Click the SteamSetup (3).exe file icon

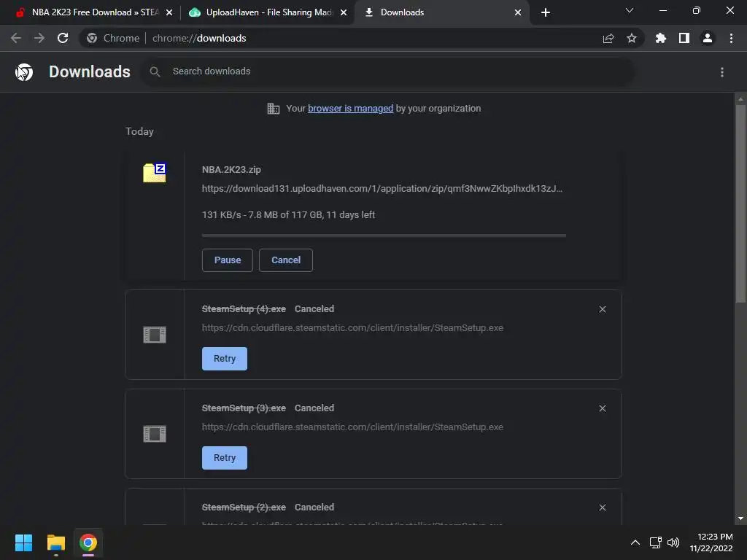pyautogui.click(x=155, y=434)
